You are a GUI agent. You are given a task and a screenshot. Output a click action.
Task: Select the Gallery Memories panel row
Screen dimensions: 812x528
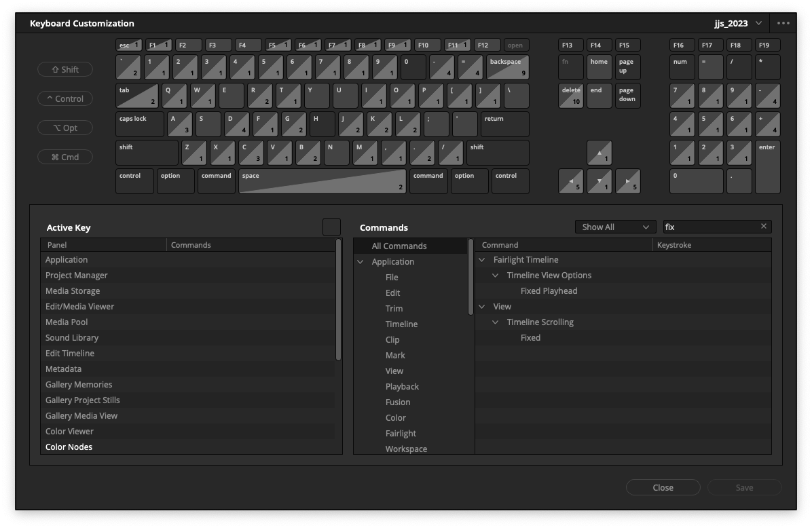click(x=187, y=384)
